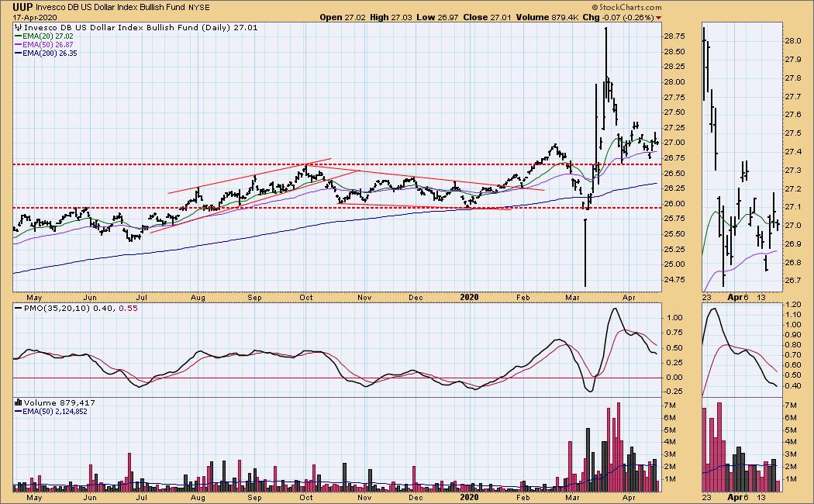Click the 25.50 price axis label

(674, 234)
